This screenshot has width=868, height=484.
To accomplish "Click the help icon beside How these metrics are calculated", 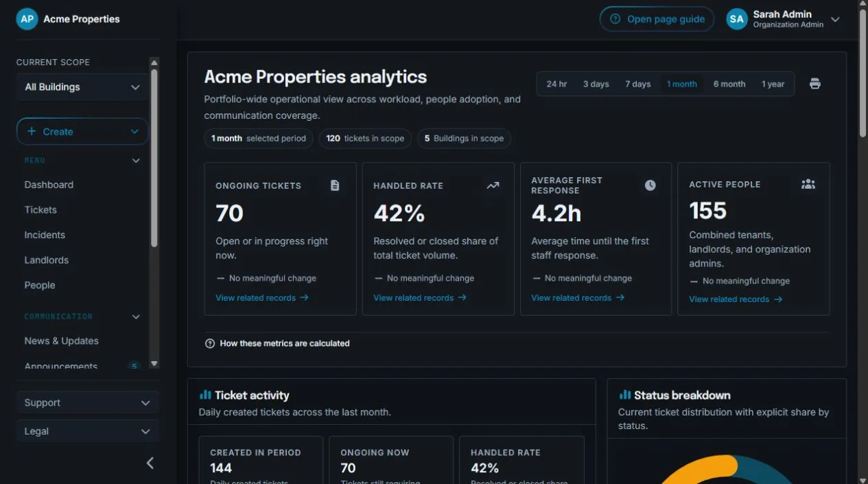I will click(x=210, y=343).
